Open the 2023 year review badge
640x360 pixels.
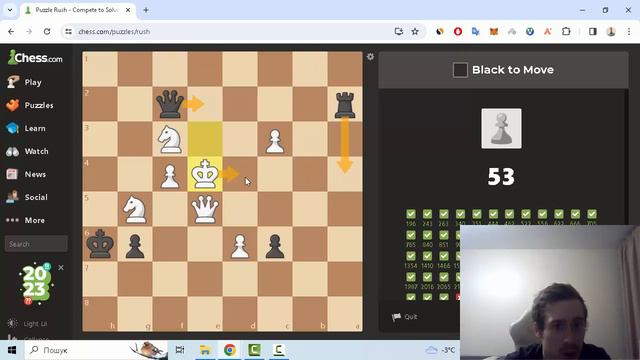coord(36,284)
